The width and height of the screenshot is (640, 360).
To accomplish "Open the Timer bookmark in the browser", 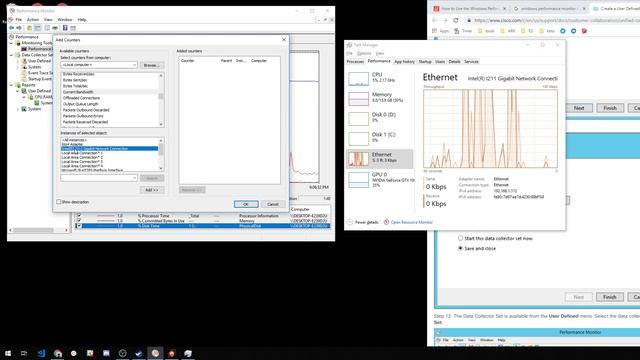I will pyautogui.click(x=463, y=31).
